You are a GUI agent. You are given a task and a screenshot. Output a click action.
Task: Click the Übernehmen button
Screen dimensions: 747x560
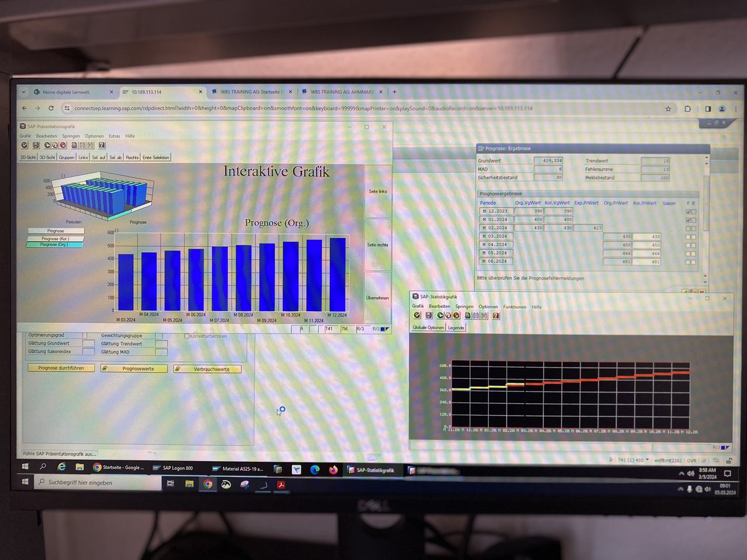[x=378, y=297]
